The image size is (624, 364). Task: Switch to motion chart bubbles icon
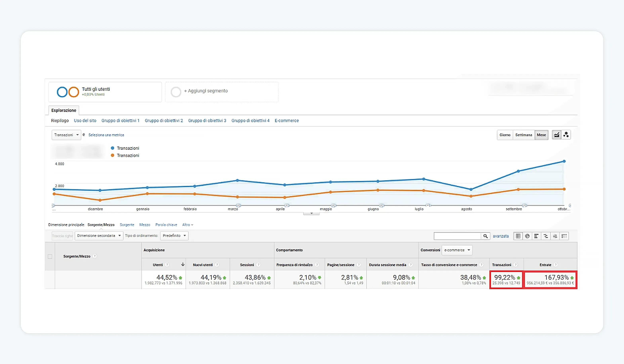click(566, 135)
